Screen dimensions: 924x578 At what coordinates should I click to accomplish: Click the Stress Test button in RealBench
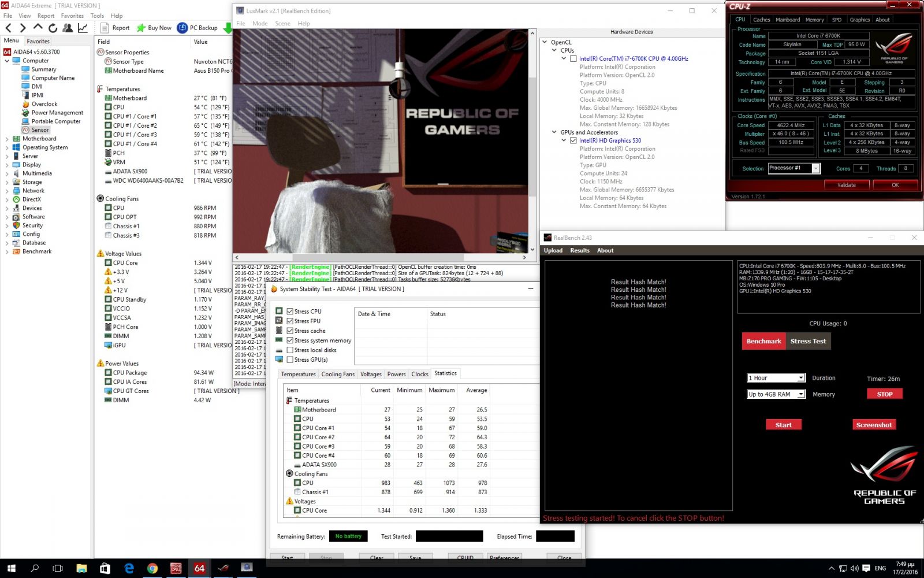[x=808, y=341]
